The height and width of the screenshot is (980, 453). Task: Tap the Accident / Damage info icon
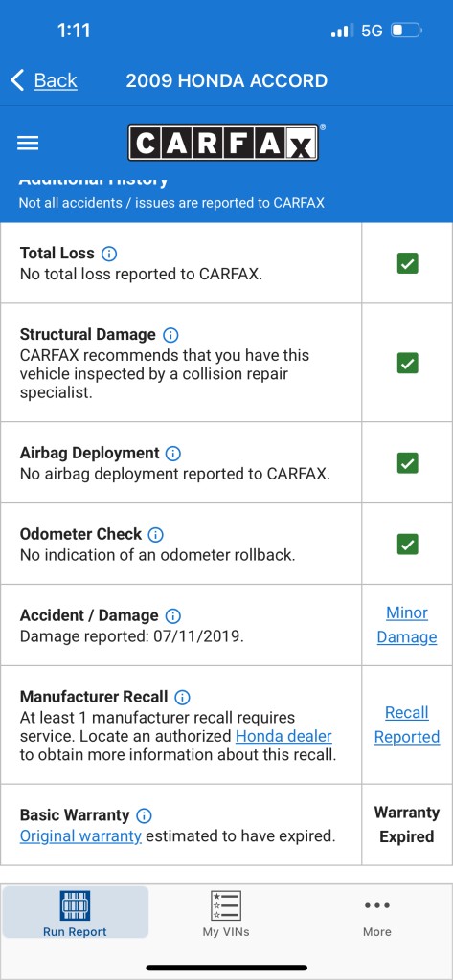click(172, 616)
